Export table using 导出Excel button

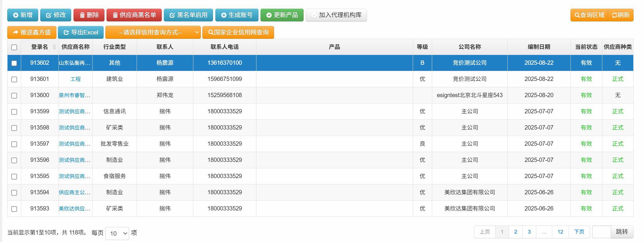coord(81,32)
